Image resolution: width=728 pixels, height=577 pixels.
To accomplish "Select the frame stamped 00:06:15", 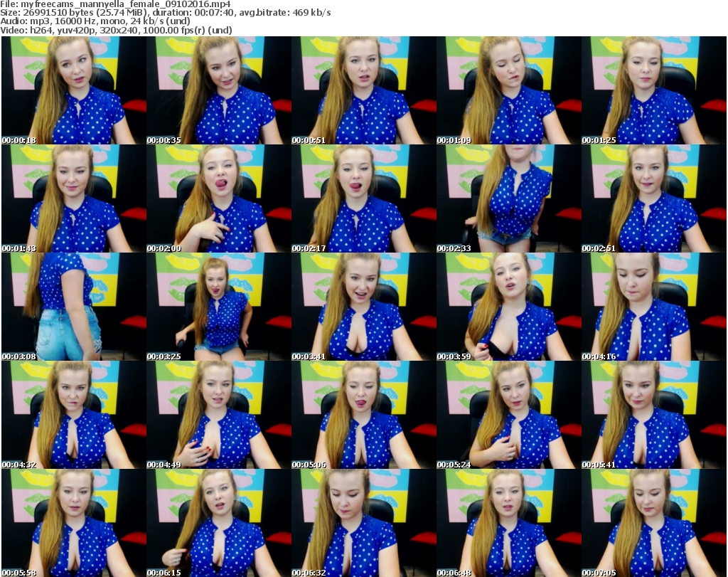I will [219, 523].
